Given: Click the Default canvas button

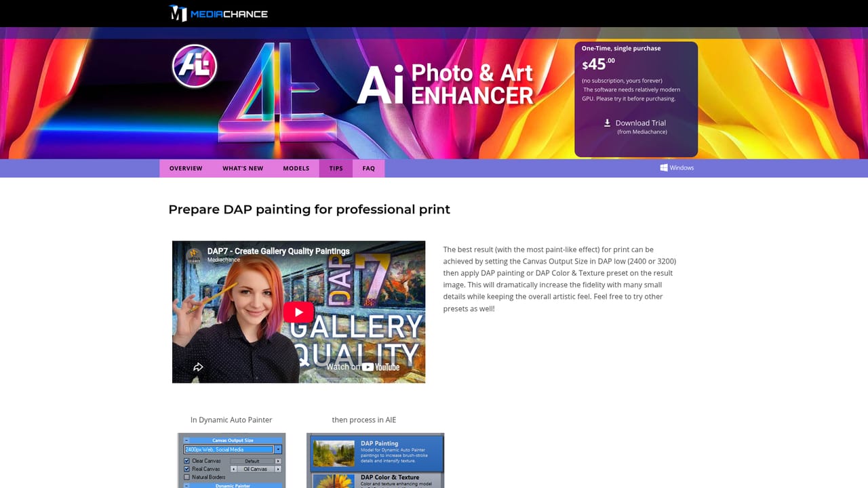Looking at the screenshot, I should [x=252, y=461].
